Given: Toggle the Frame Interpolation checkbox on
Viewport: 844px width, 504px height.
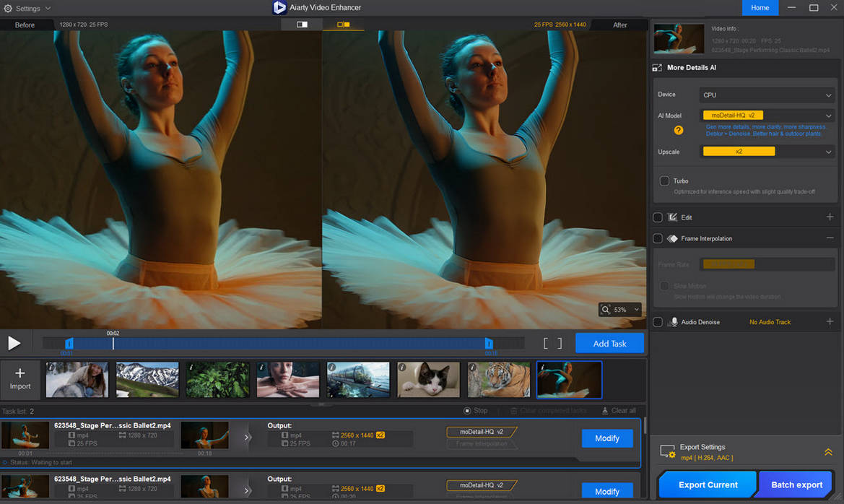Looking at the screenshot, I should [x=658, y=238].
